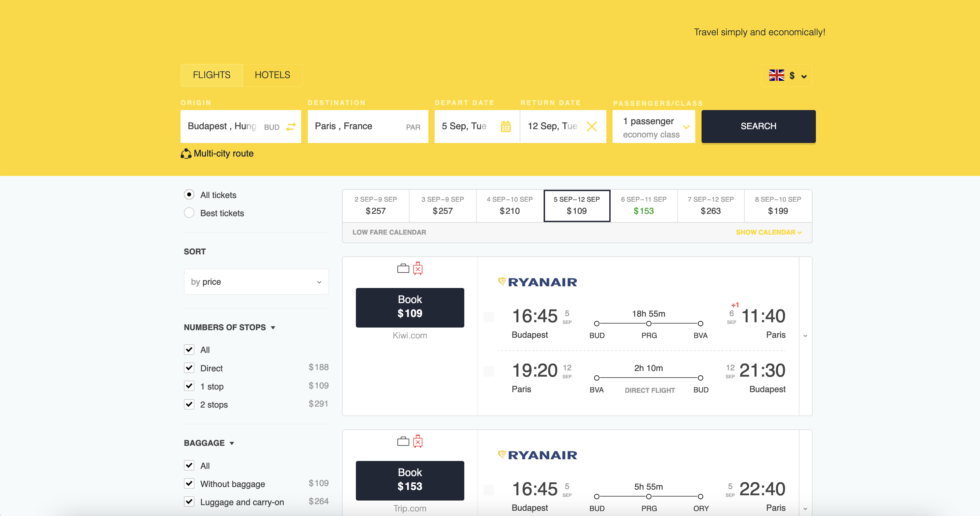Image resolution: width=980 pixels, height=516 pixels.
Task: Collapse the Baggage filter section
Action: [209, 443]
